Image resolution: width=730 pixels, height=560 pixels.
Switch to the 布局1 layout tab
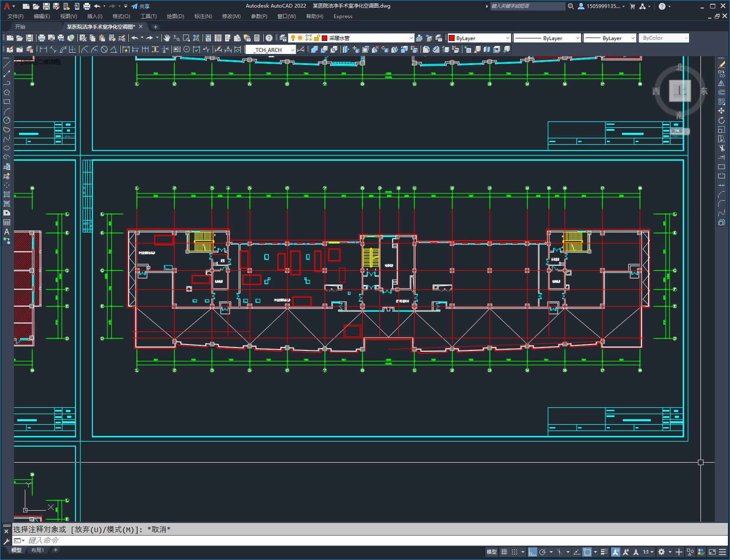[38, 550]
